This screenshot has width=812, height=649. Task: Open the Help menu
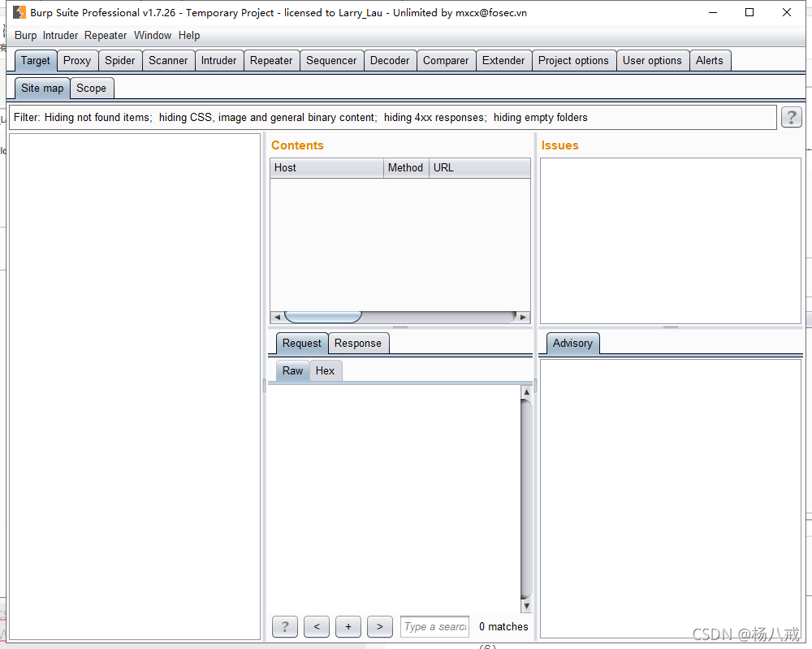tap(189, 35)
